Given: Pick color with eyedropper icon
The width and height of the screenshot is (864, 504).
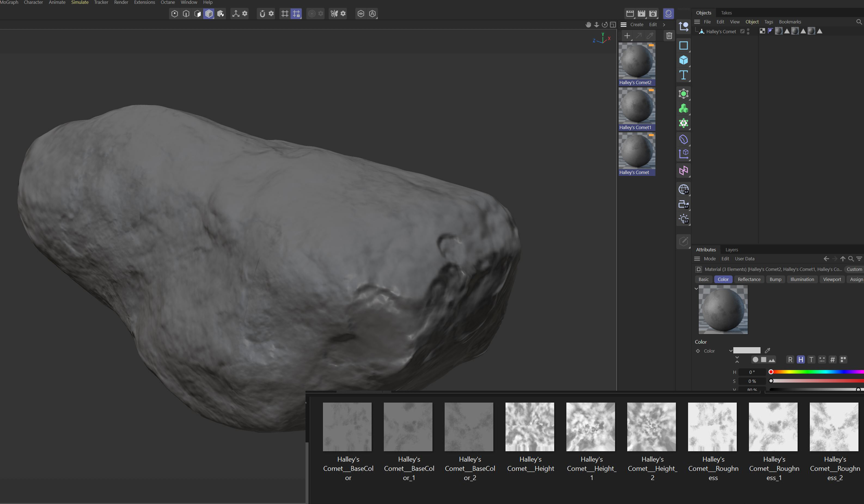Looking at the screenshot, I should 768,350.
